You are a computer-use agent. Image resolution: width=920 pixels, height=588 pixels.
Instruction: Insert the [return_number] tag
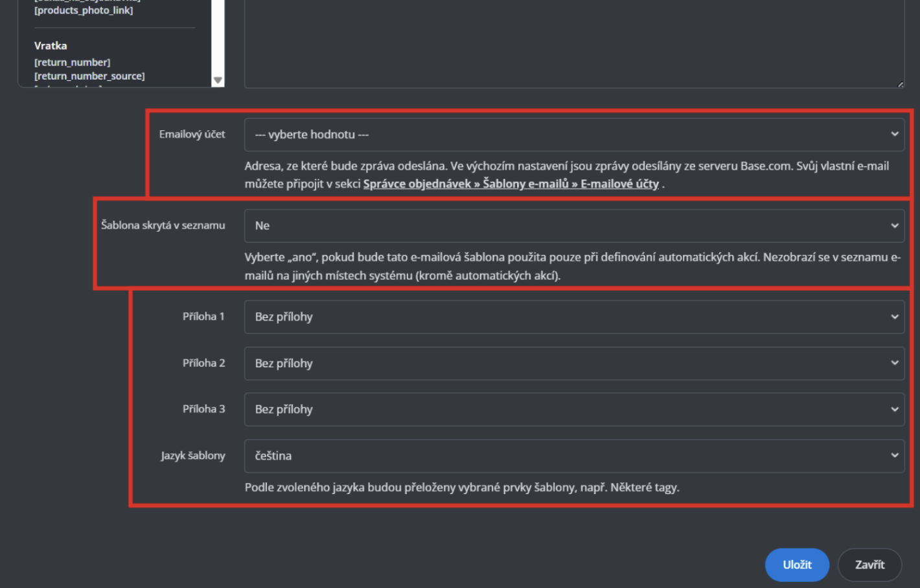pos(72,62)
